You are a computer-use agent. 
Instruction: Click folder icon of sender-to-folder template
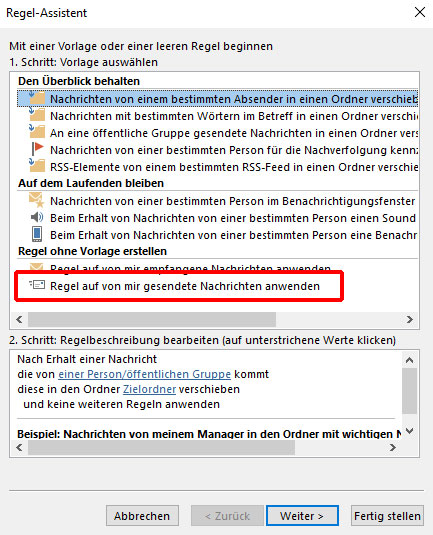coord(37,98)
